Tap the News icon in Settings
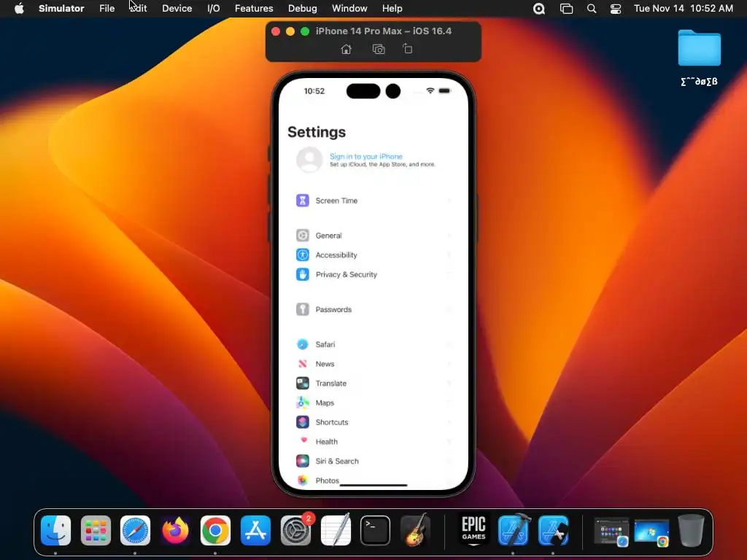 [303, 363]
